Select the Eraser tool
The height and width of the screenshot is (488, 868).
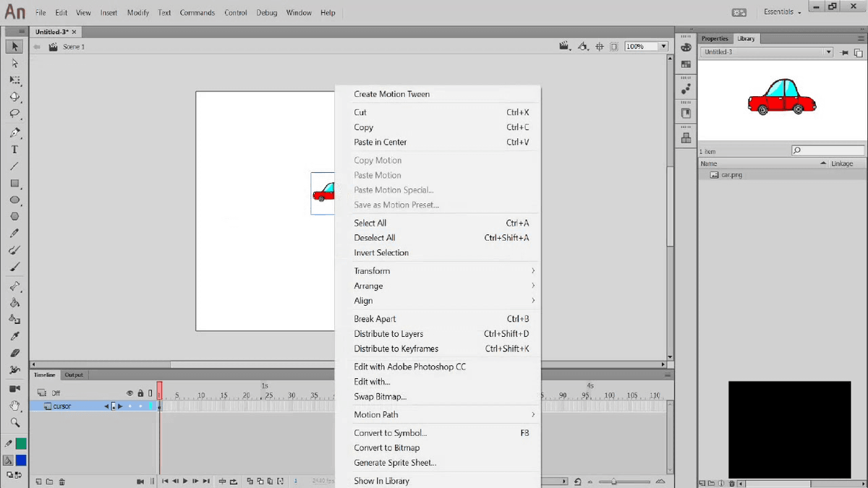14,353
